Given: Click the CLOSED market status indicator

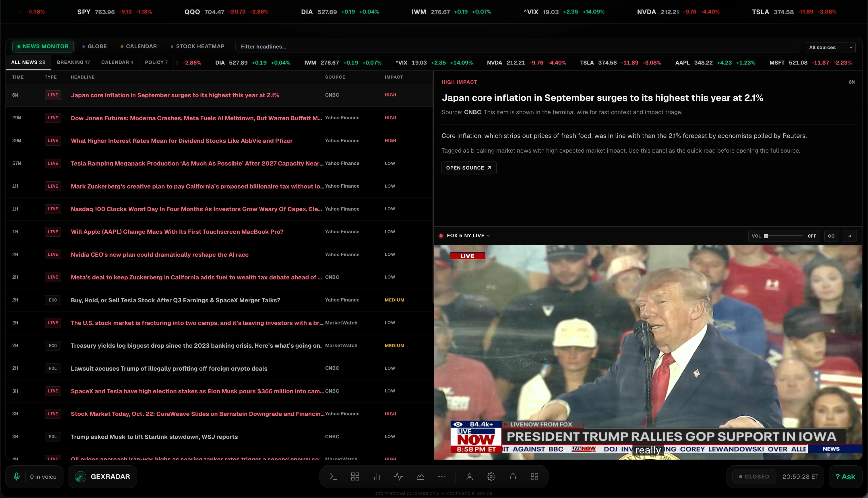Looking at the screenshot, I should [x=754, y=476].
